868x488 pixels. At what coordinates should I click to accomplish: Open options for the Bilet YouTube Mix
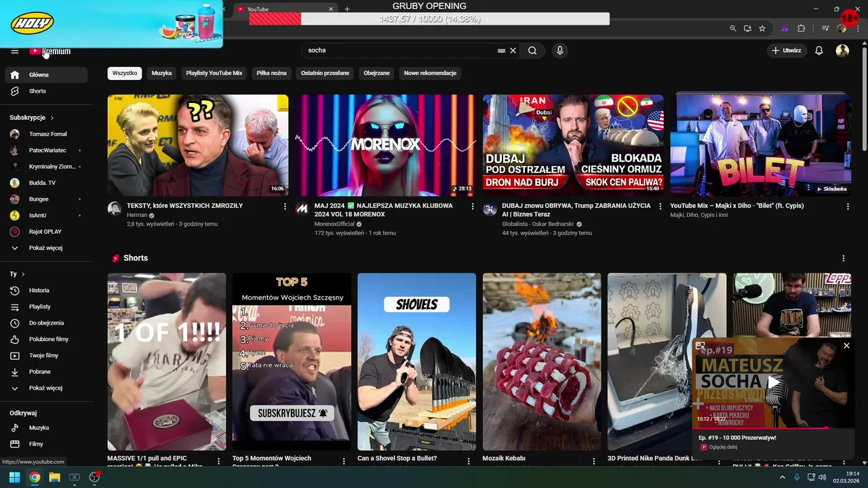848,206
